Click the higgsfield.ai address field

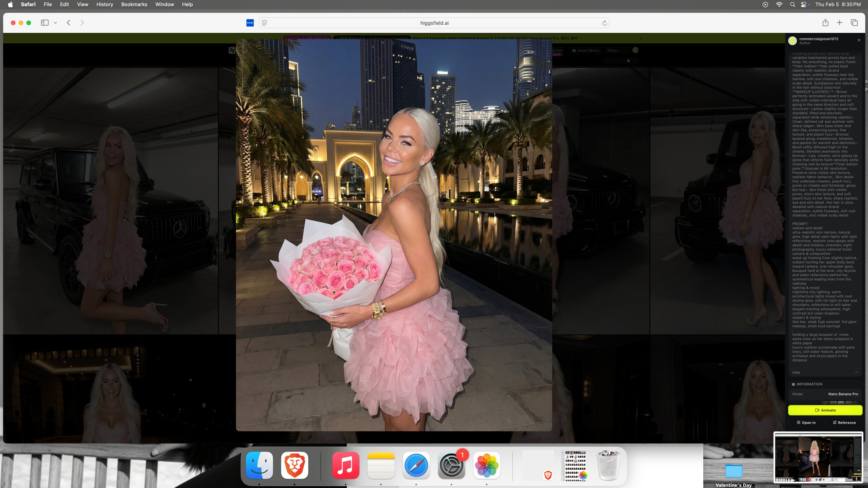434,23
